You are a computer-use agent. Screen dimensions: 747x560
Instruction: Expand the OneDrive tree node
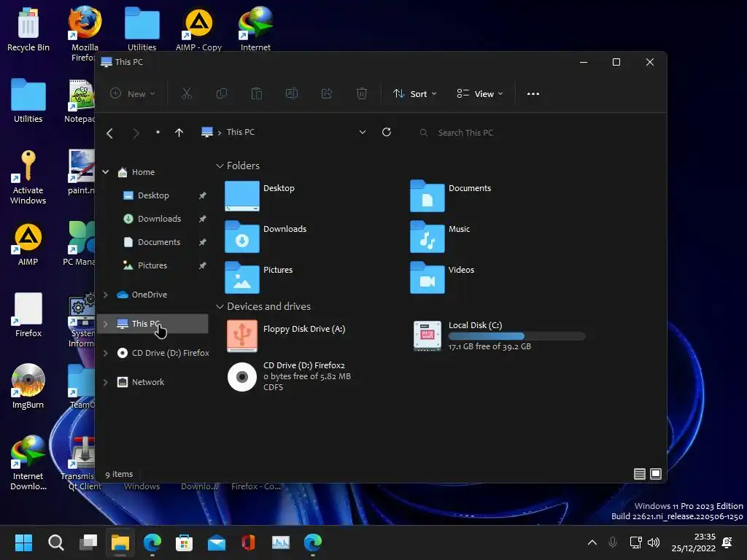pos(106,295)
